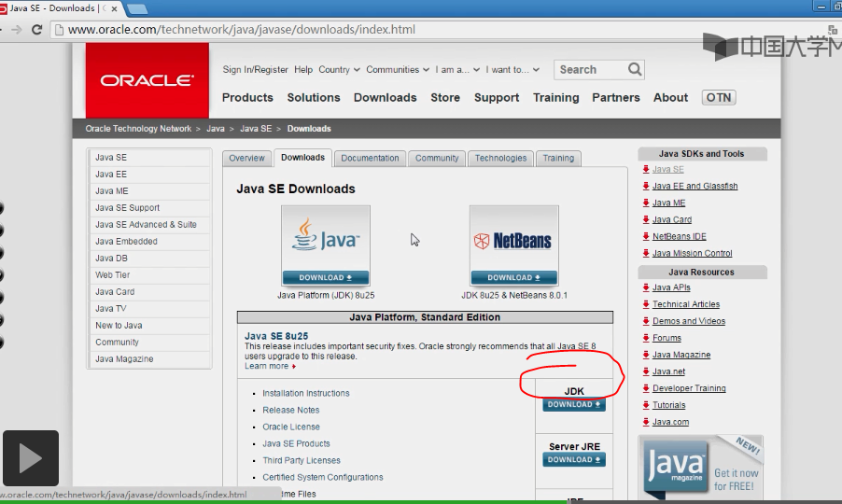842x504 pixels.
Task: Select Java SE Support in left sidebar
Action: pos(149,208)
